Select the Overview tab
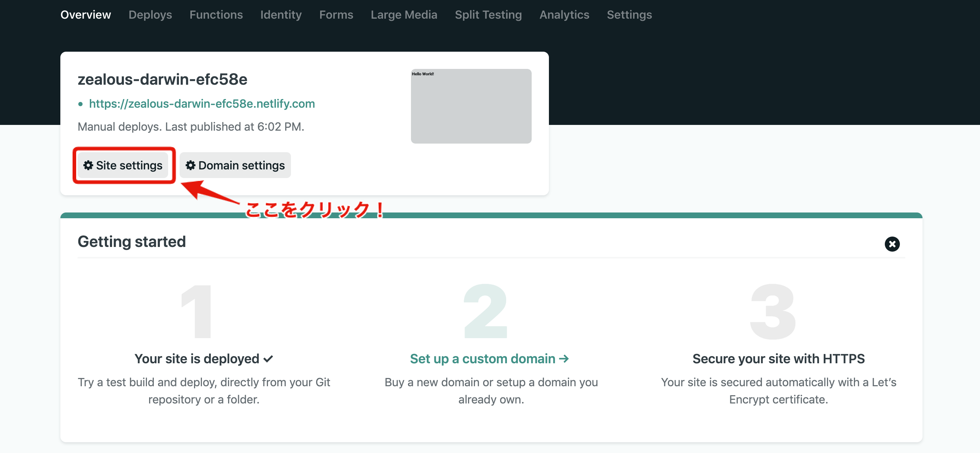The width and height of the screenshot is (980, 453). [85, 15]
